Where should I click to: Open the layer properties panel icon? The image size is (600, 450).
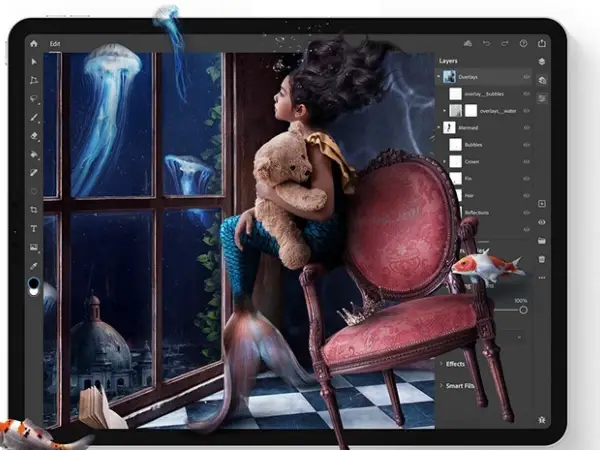coord(542,99)
